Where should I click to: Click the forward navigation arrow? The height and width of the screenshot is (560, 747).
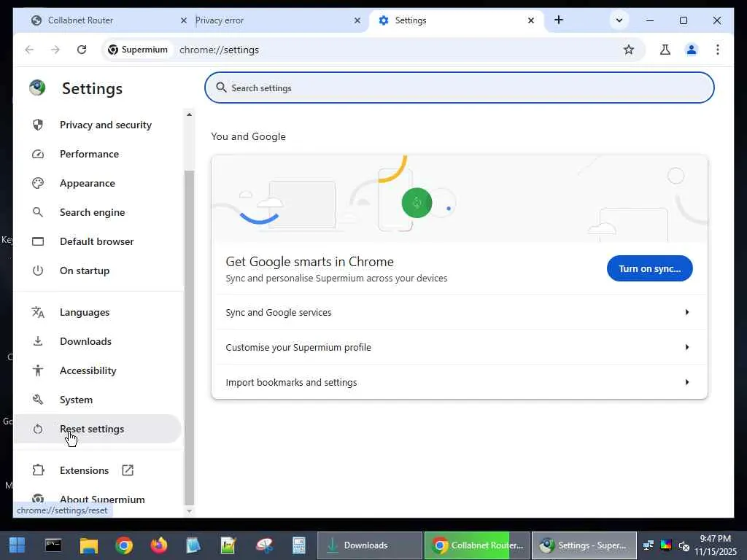(55, 50)
